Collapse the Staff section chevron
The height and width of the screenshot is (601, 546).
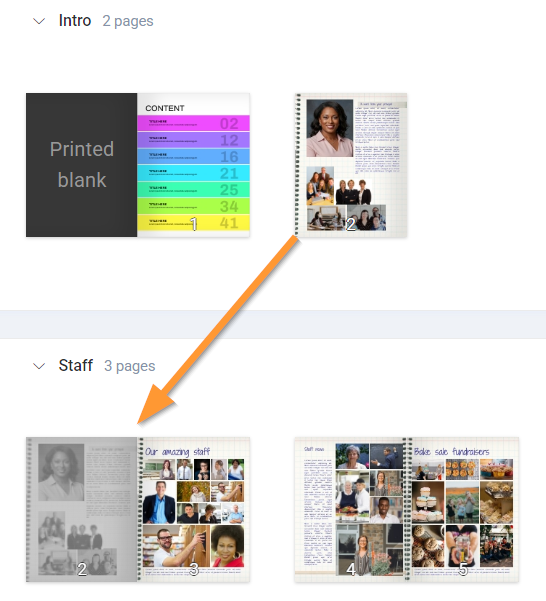coord(39,366)
